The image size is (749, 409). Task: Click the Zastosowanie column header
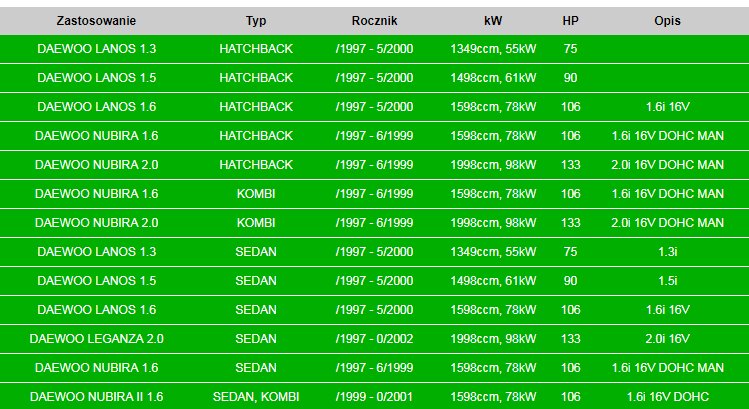tap(96, 20)
